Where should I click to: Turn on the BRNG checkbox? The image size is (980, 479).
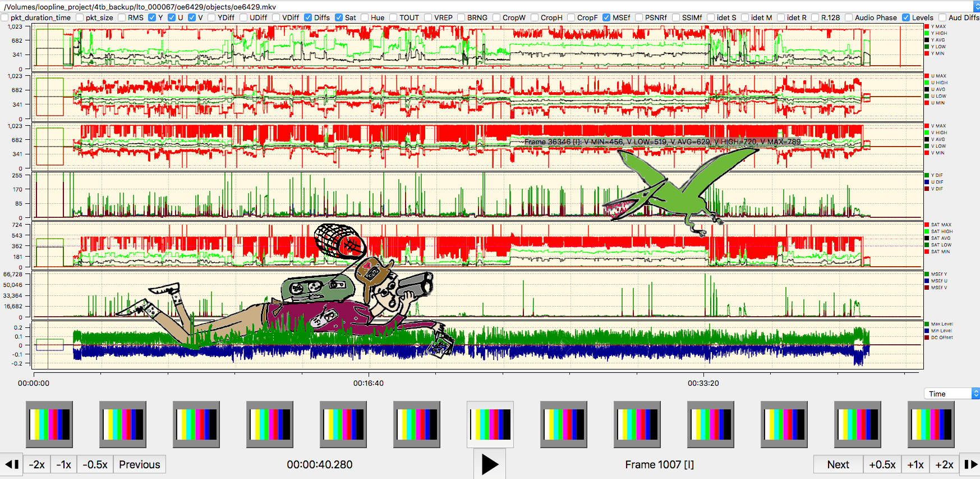pyautogui.click(x=461, y=17)
